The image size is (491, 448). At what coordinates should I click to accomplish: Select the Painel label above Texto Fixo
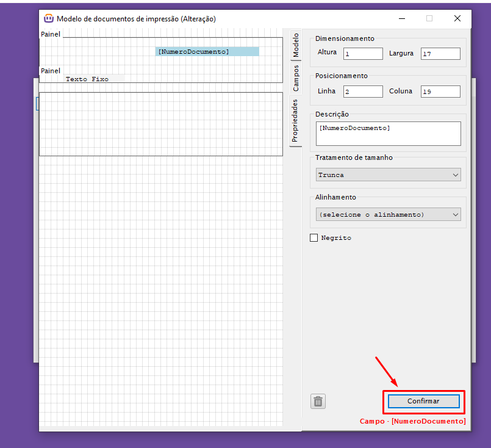point(51,71)
